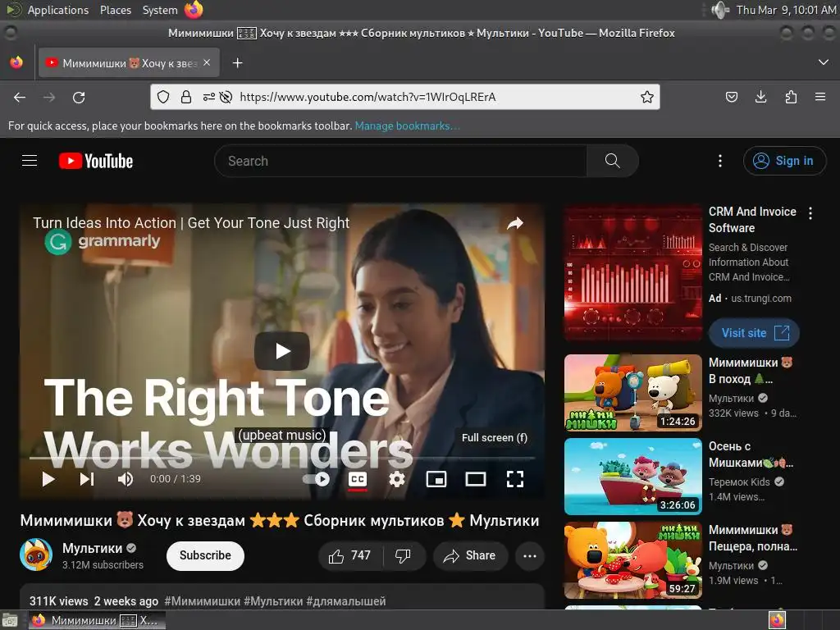Screen dimensions: 840x630
Task: Click the large play button on video
Action: [282, 351]
